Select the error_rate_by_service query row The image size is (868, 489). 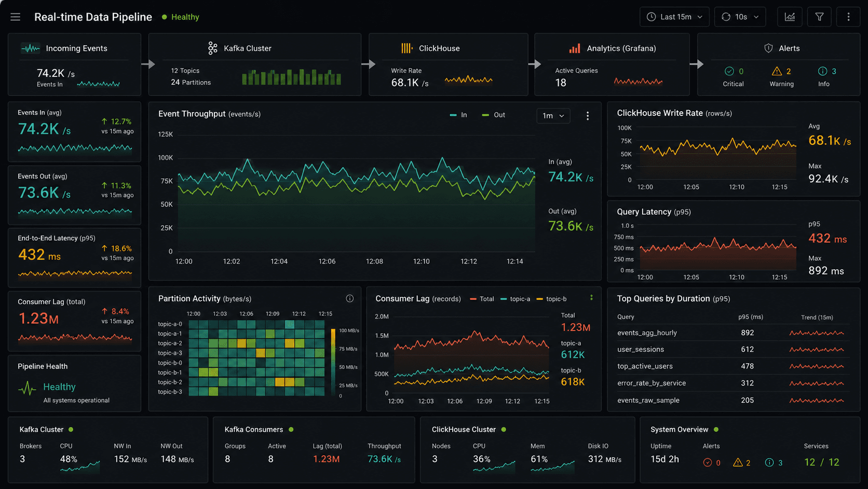click(x=733, y=383)
